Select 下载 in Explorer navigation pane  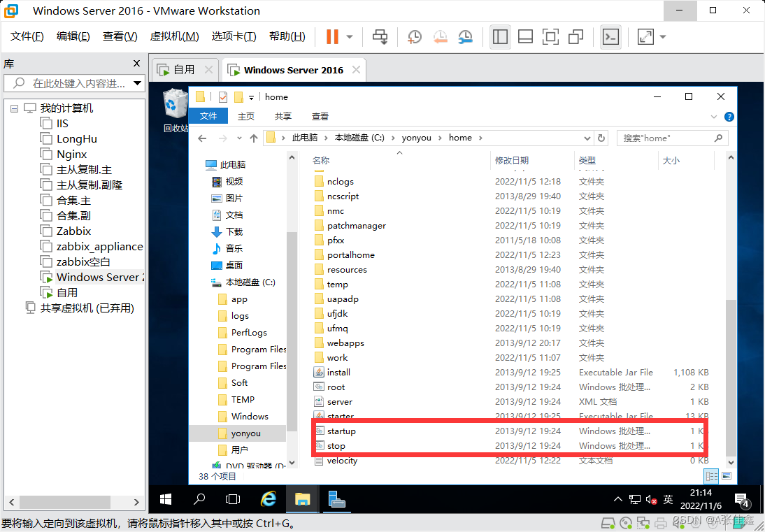click(234, 232)
